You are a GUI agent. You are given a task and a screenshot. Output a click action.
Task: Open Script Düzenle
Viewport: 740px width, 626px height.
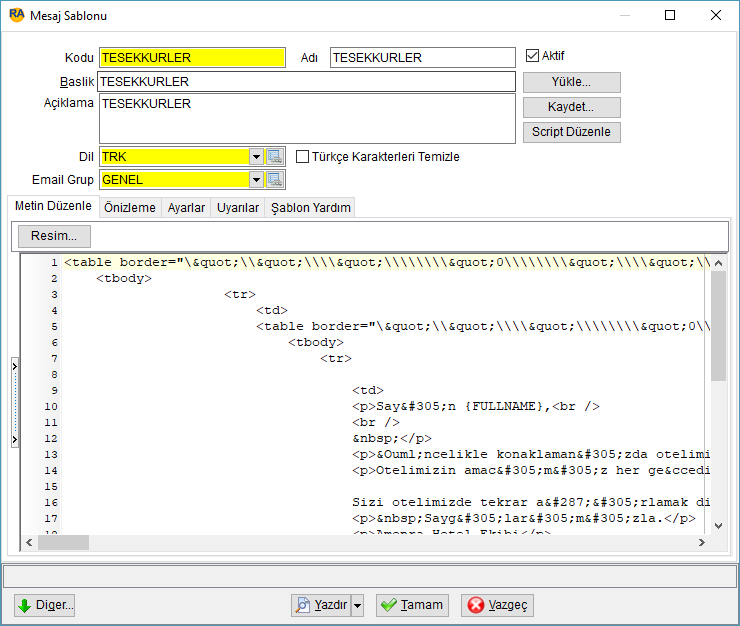coord(572,132)
